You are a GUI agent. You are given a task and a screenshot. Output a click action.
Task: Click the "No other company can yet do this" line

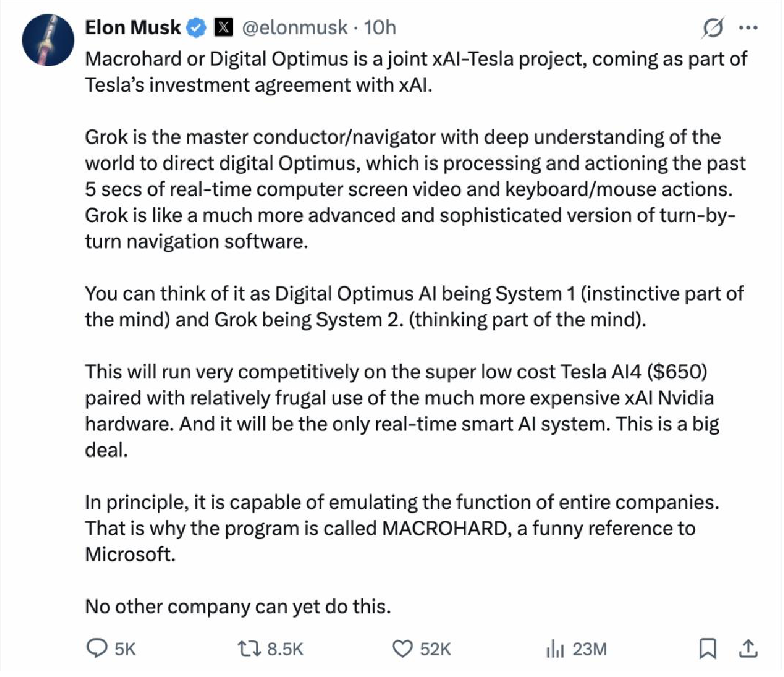coord(238,606)
